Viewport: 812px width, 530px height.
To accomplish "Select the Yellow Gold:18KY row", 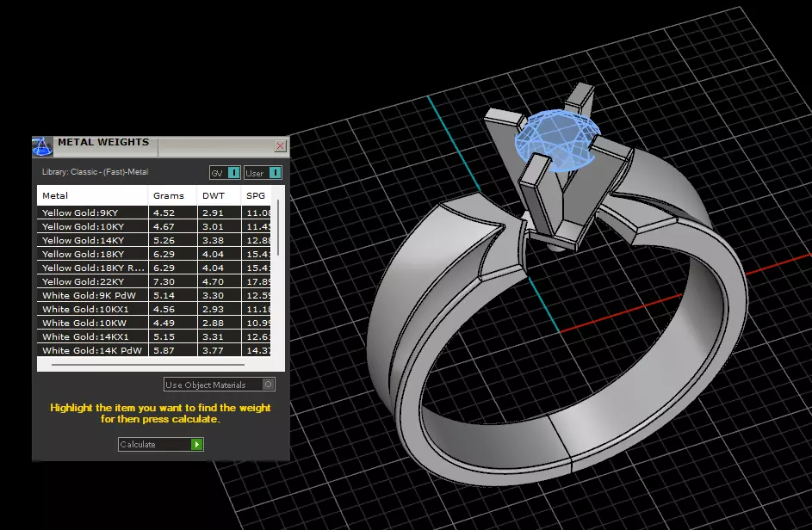I will click(154, 254).
